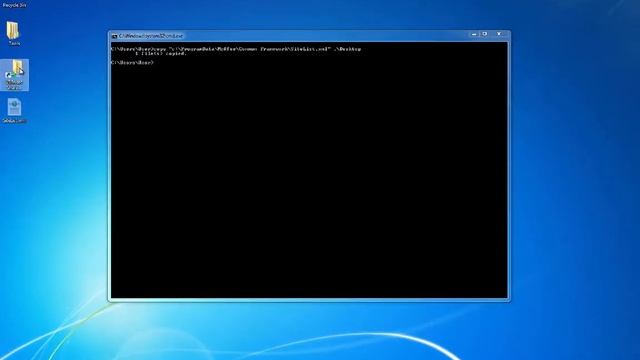Open the cmd.exe system menu icon
This screenshot has height=360, width=640.
point(115,36)
